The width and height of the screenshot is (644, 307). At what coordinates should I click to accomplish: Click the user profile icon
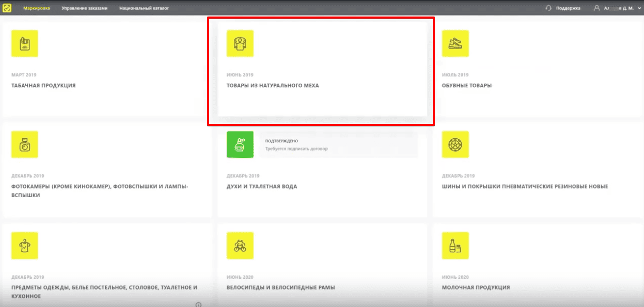pos(597,8)
